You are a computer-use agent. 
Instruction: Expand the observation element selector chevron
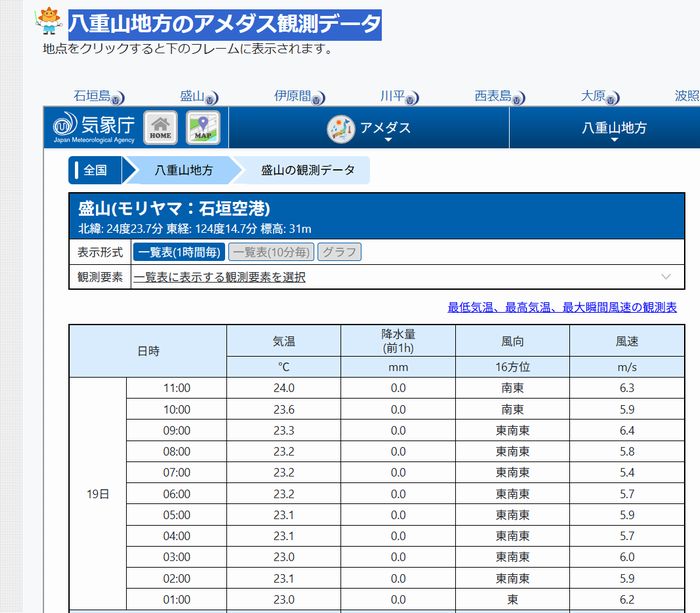(666, 277)
